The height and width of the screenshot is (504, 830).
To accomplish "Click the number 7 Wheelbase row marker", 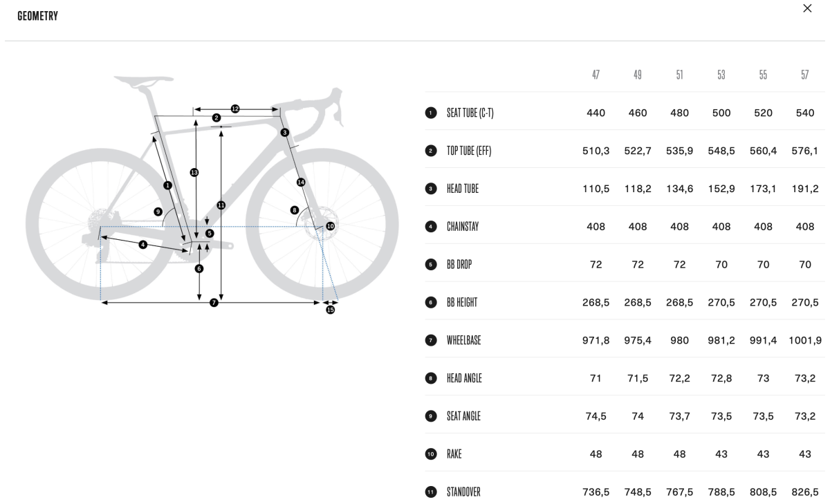I will pyautogui.click(x=431, y=340).
